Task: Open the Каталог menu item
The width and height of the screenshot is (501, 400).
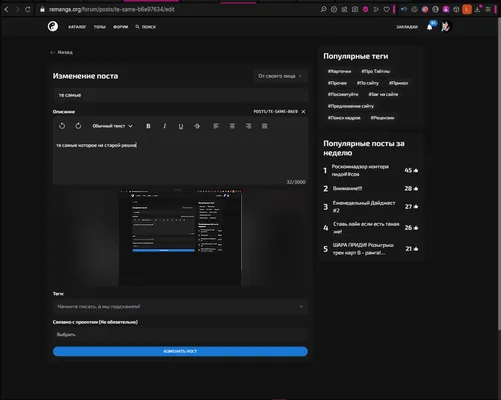Action: 77,27
